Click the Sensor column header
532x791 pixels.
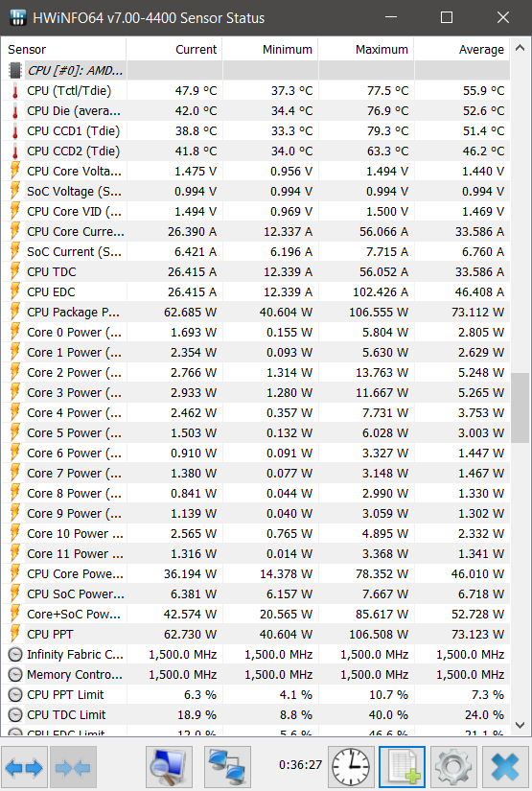pos(63,50)
